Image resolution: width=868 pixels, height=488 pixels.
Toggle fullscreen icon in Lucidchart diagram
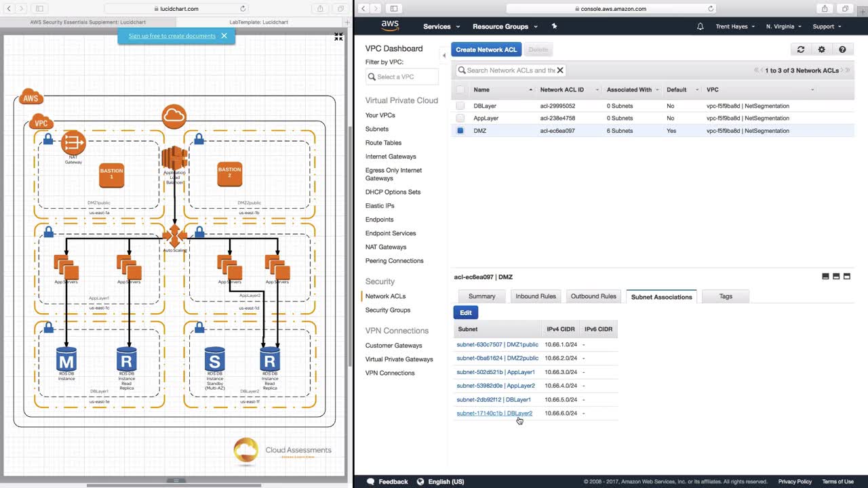pyautogui.click(x=338, y=37)
